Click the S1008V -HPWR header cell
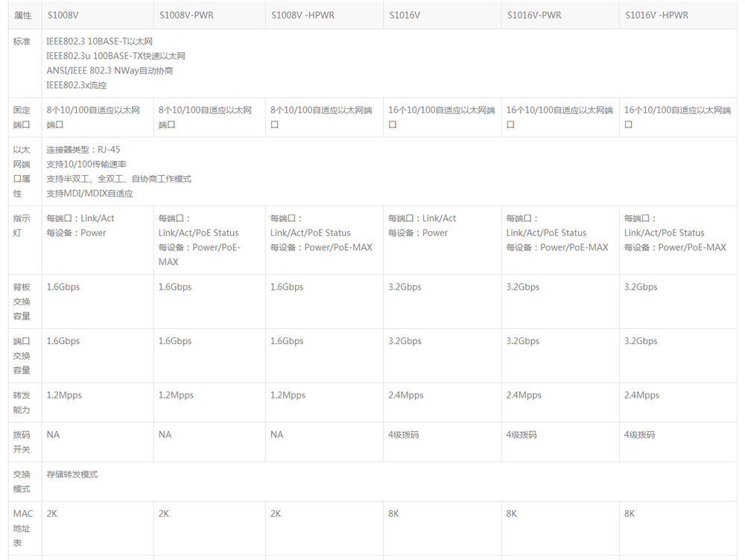The image size is (745, 560). pos(300,14)
